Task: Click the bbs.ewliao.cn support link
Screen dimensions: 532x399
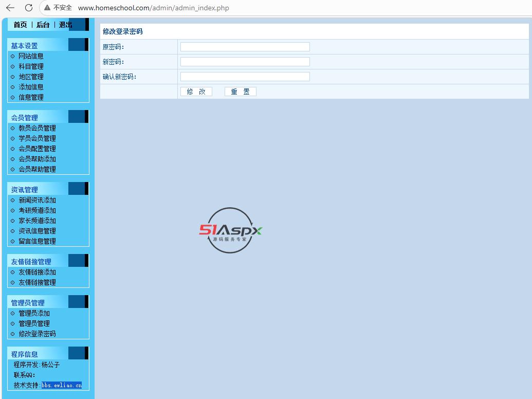Action: pyautogui.click(x=62, y=386)
